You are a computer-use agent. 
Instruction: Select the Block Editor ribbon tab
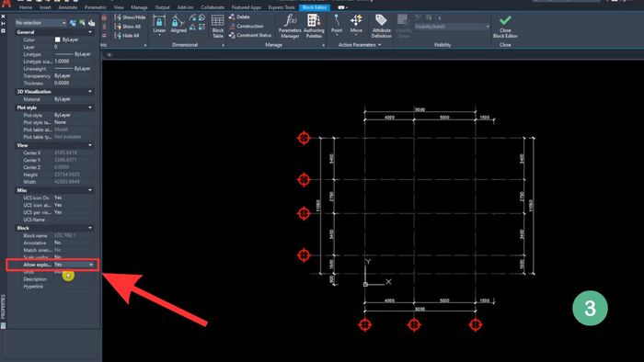pyautogui.click(x=315, y=7)
